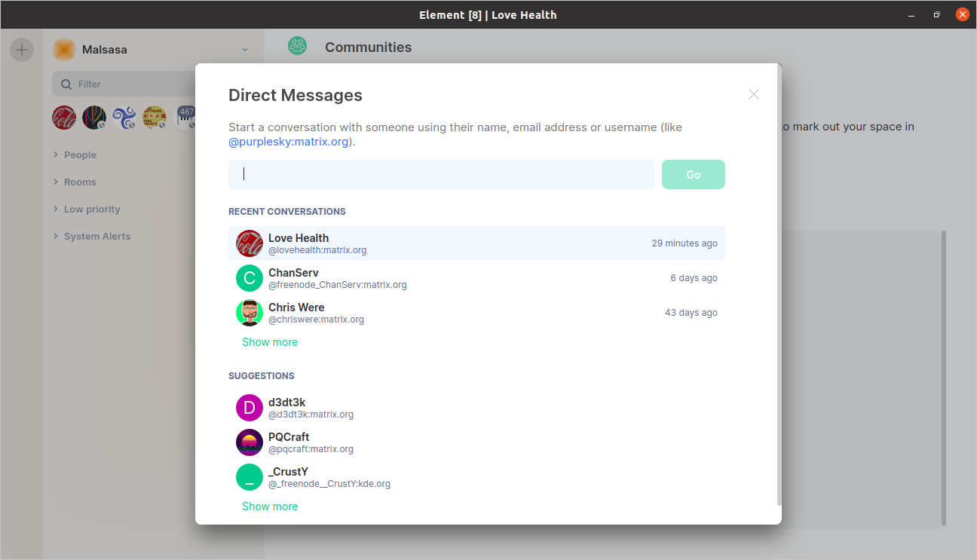Close the Direct Messages dialog

tap(754, 94)
